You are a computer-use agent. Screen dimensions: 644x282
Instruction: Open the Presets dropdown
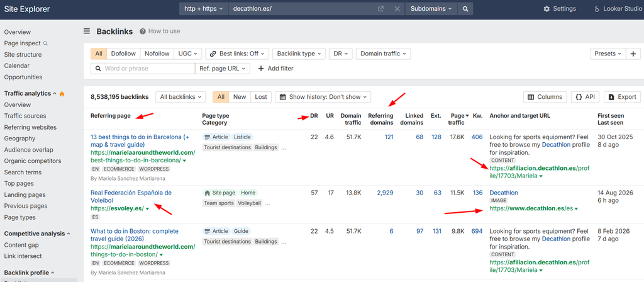pos(608,54)
